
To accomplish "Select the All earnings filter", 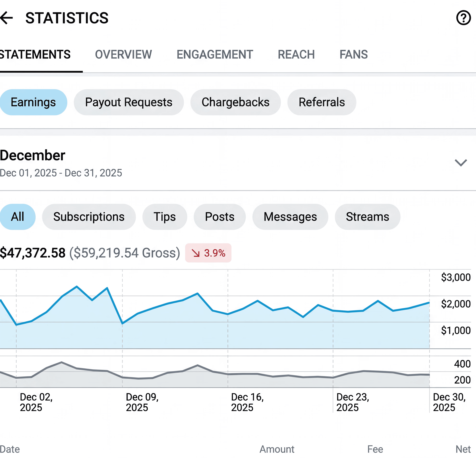I will (x=18, y=217).
